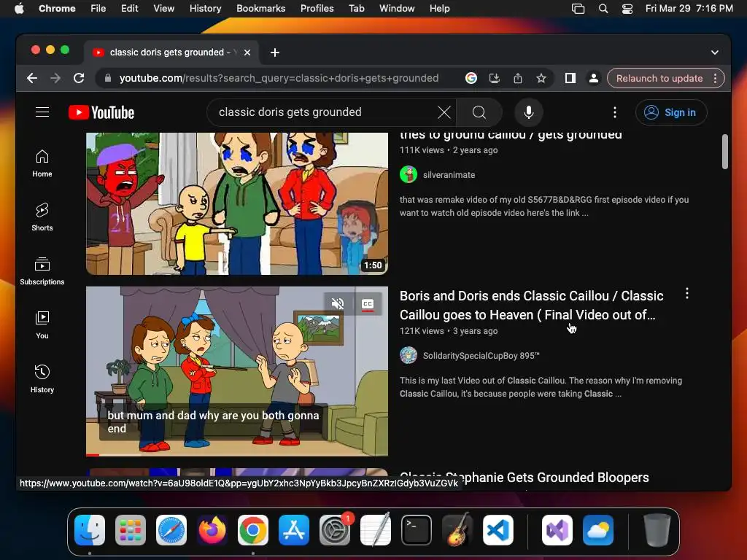This screenshot has width=747, height=560.
Task: Close the classic doris gets grounded tab
Action: click(x=247, y=52)
